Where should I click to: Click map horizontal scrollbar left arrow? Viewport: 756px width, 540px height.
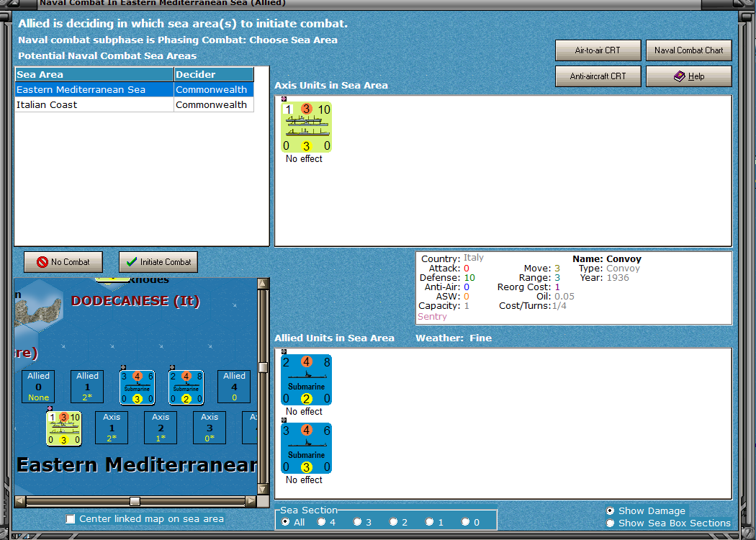[x=20, y=501]
